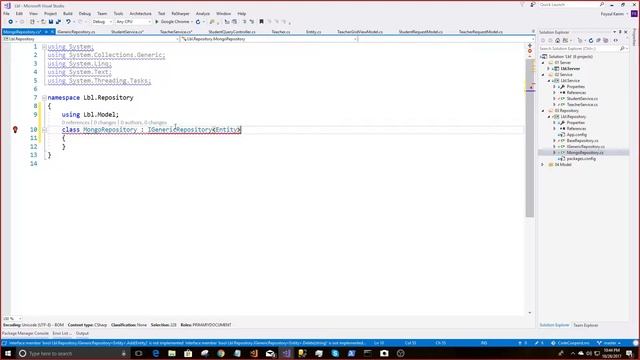The width and height of the screenshot is (640, 360).
Task: Click the Solution Explorer Home icon
Action: click(x=558, y=40)
